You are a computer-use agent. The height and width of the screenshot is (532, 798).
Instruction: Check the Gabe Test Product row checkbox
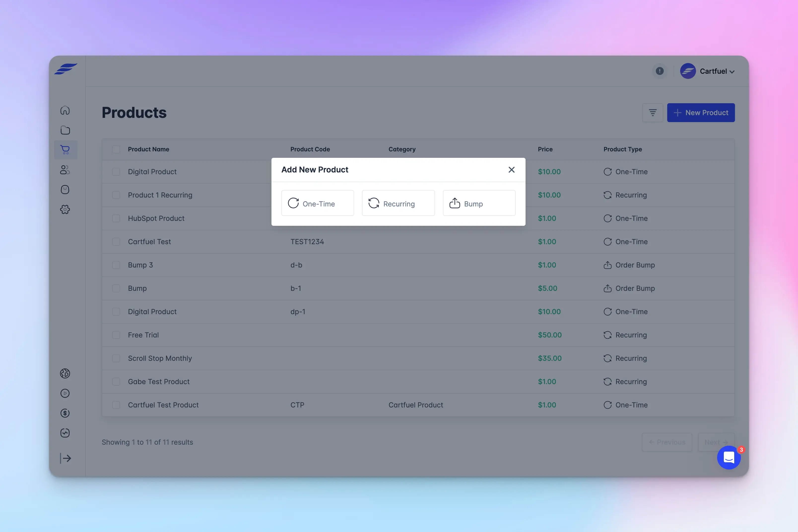click(x=116, y=382)
